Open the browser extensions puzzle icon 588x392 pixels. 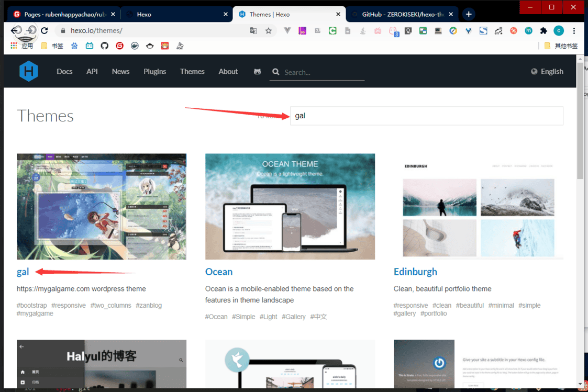click(543, 31)
